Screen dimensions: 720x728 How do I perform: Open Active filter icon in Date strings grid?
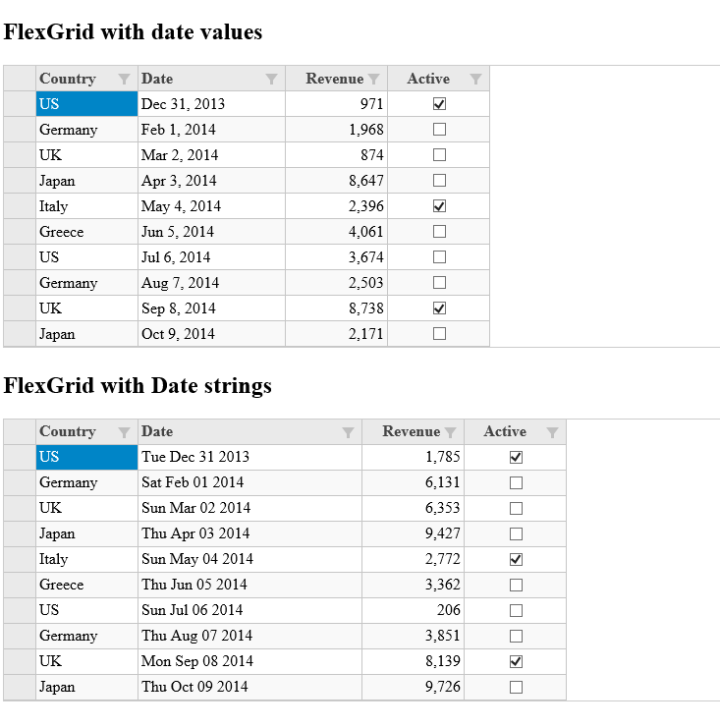click(552, 432)
